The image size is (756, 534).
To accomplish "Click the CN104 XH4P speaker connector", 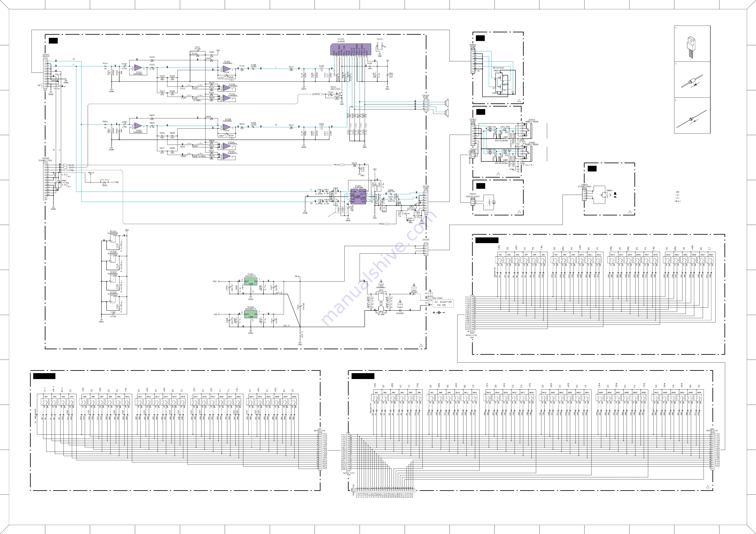I will coord(426,105).
